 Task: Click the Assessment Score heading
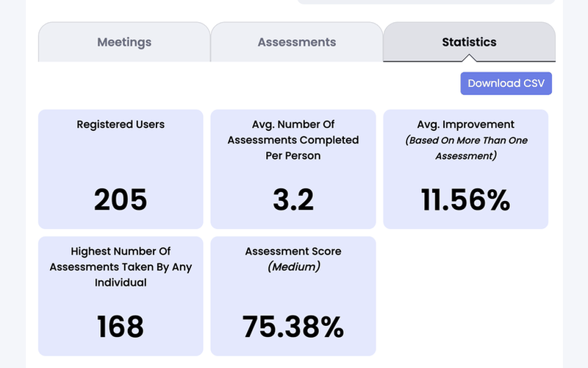click(293, 251)
